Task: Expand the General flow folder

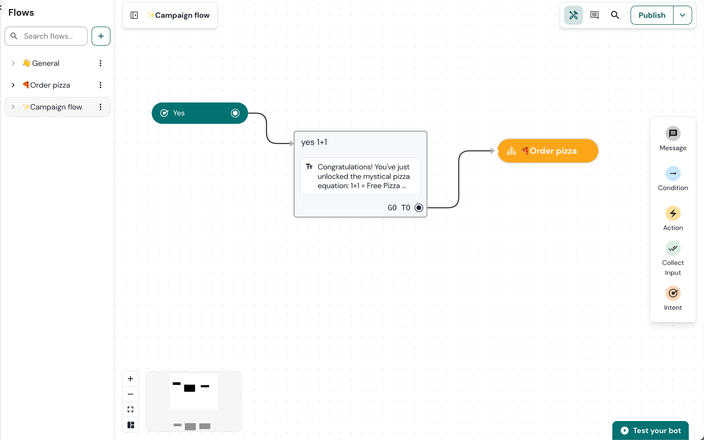Action: point(13,63)
